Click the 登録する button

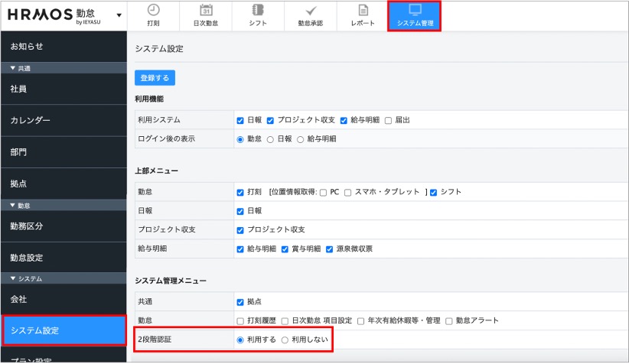[x=155, y=78]
